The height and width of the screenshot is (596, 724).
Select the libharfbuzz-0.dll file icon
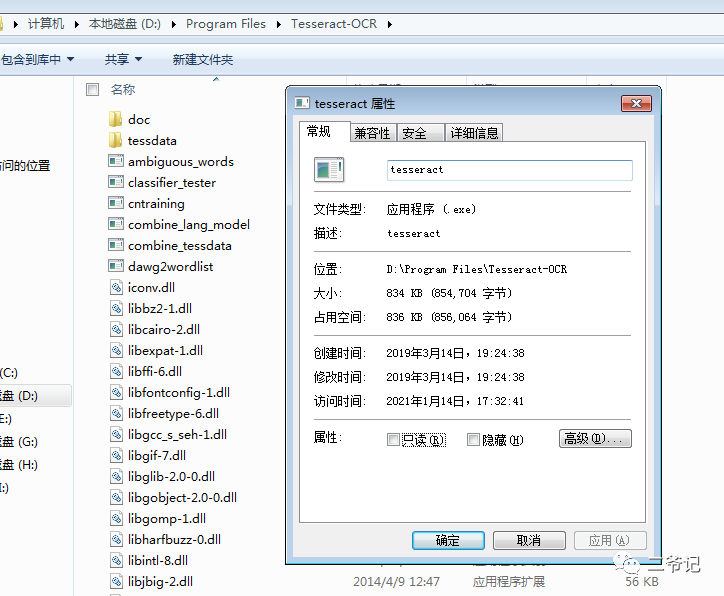click(116, 539)
